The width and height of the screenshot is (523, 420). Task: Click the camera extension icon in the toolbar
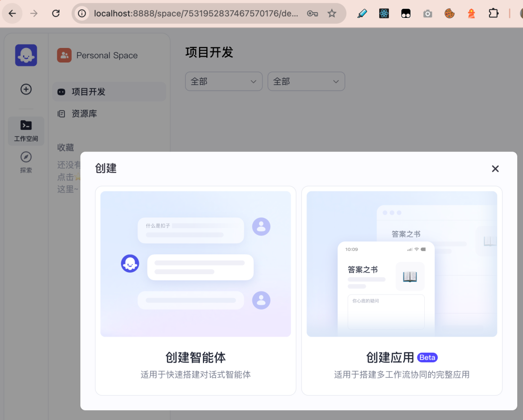click(x=428, y=13)
